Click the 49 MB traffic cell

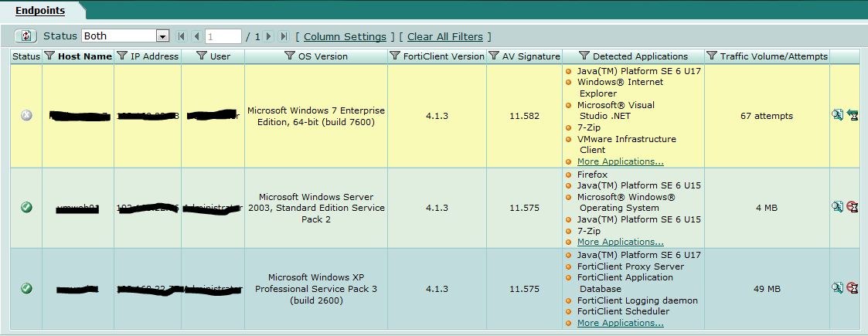[767, 289]
